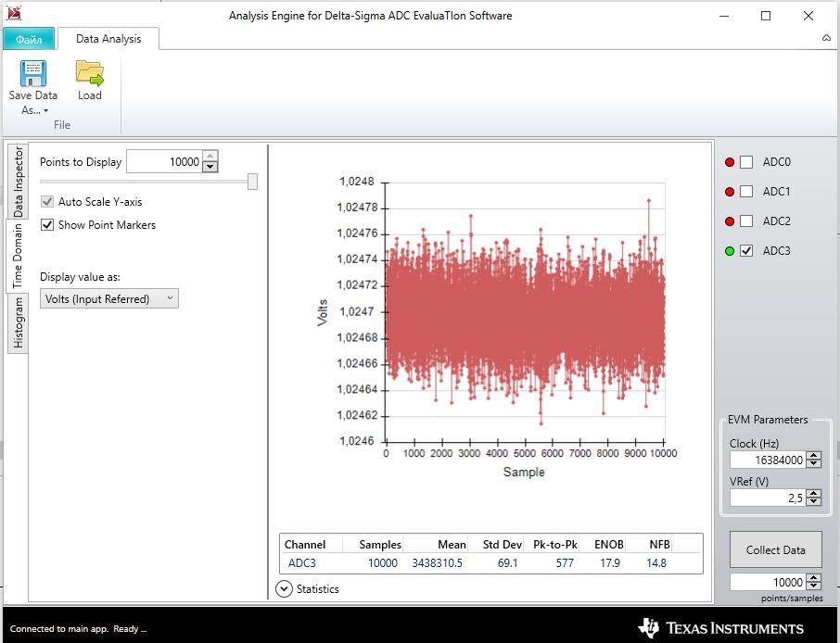
Task: Open the Файл menu tab
Action: [x=29, y=39]
